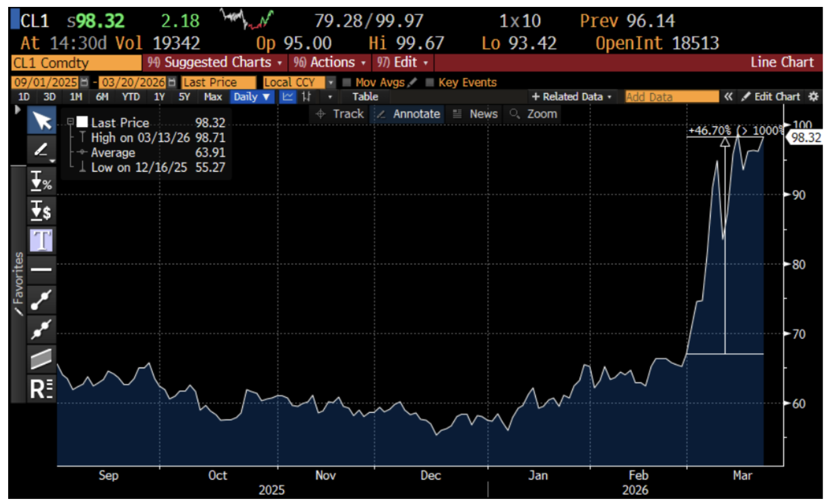Viewport: 830px width, 504px height.
Task: Expand the Local CCY currency dropdown
Action: point(331,82)
